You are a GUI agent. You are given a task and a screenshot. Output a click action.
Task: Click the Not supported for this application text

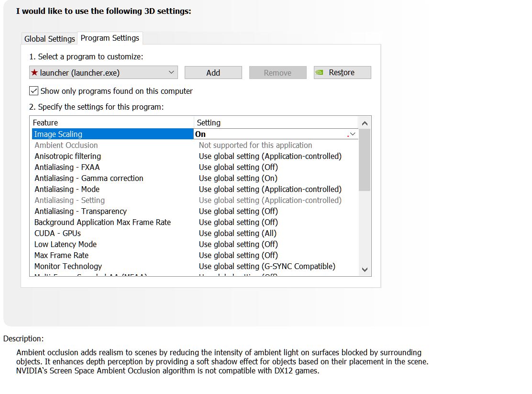255,146
